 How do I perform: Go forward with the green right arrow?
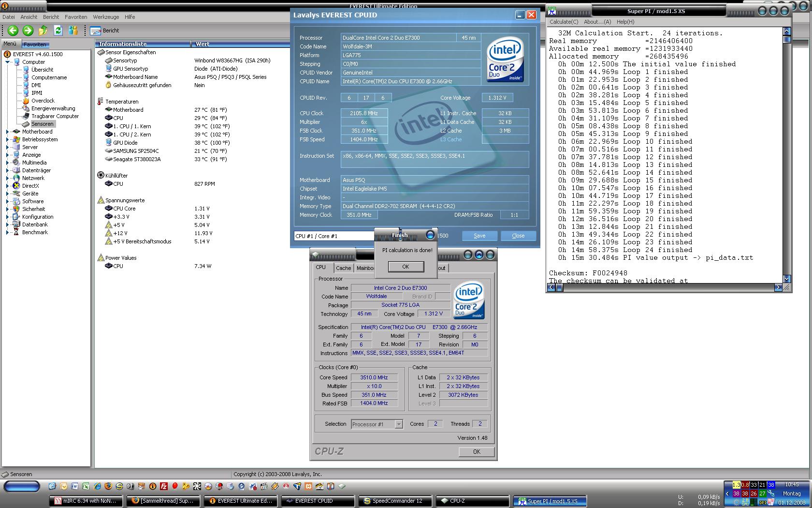28,30
